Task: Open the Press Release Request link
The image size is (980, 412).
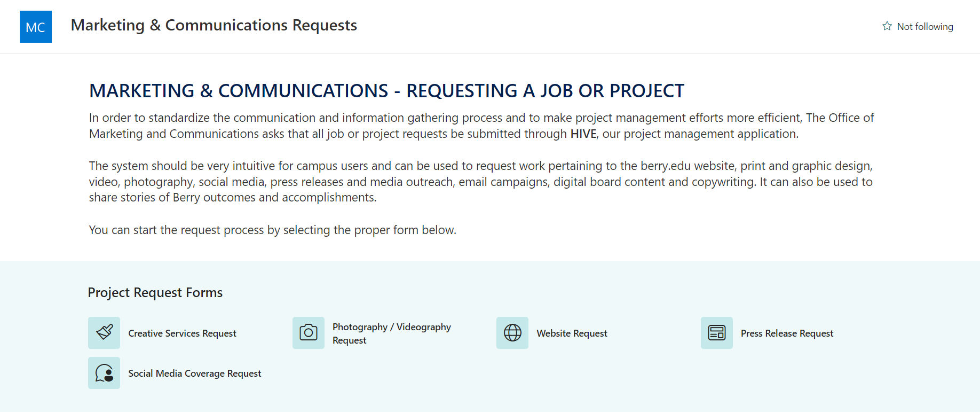Action: (787, 333)
